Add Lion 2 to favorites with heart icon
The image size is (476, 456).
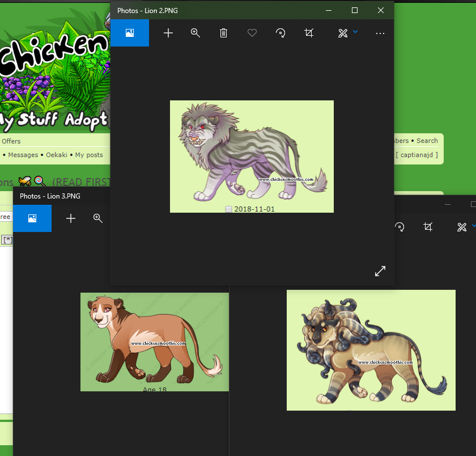click(252, 33)
